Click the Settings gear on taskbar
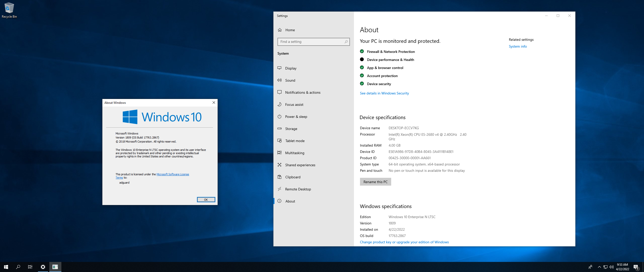Image resolution: width=644 pixels, height=272 pixels. [43, 267]
